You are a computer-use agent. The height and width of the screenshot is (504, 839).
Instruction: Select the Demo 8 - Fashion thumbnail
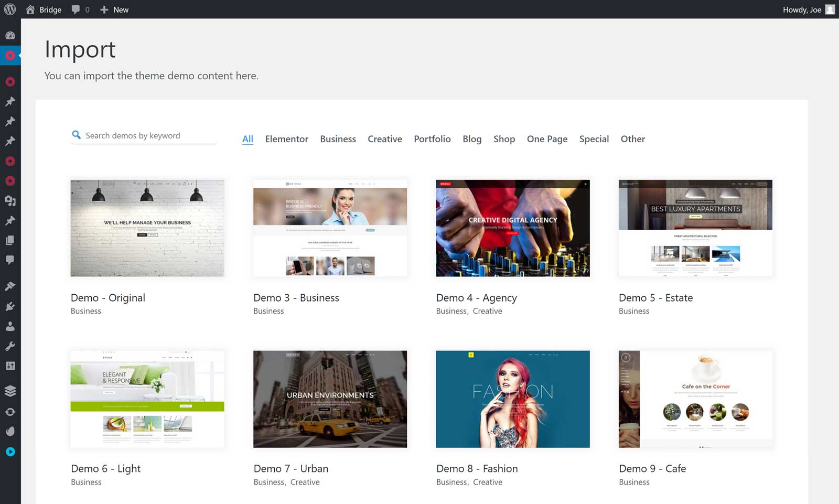coord(512,399)
